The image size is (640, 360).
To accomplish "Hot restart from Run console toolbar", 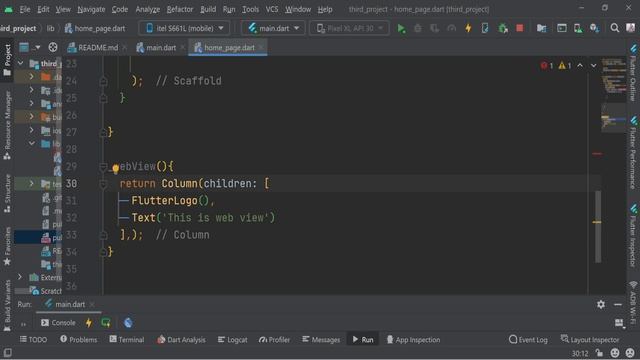I will click(106, 323).
